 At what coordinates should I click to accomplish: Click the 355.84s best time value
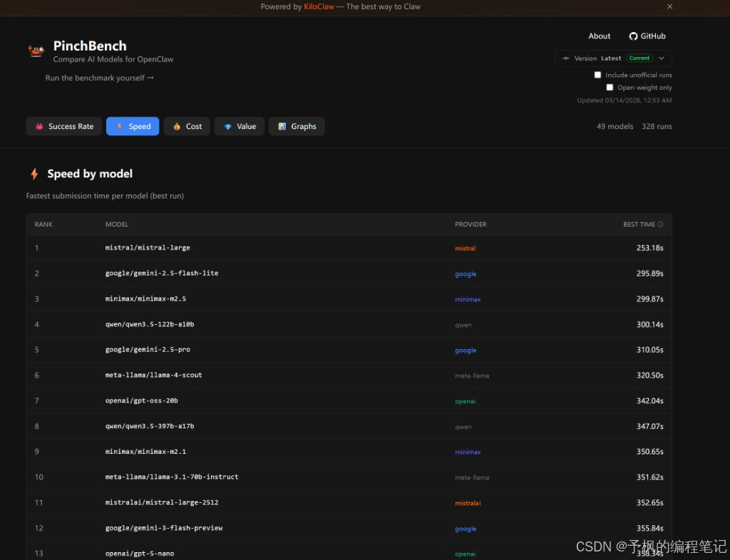click(x=650, y=529)
